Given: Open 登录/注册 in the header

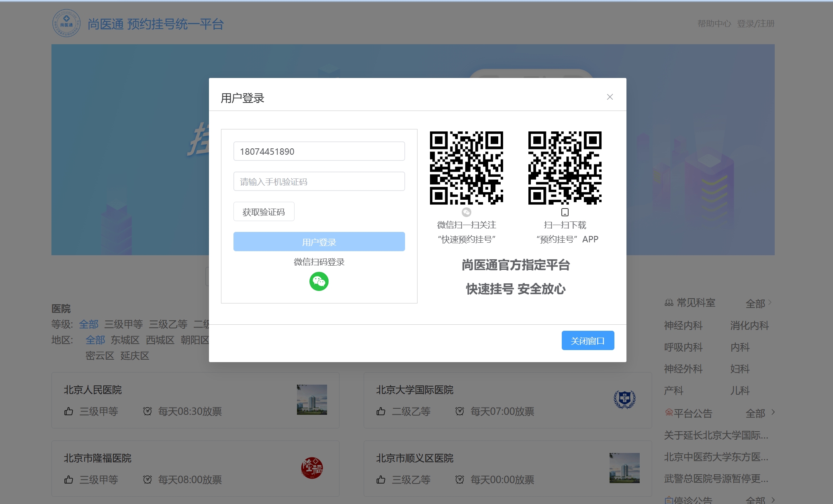Looking at the screenshot, I should tap(755, 24).
